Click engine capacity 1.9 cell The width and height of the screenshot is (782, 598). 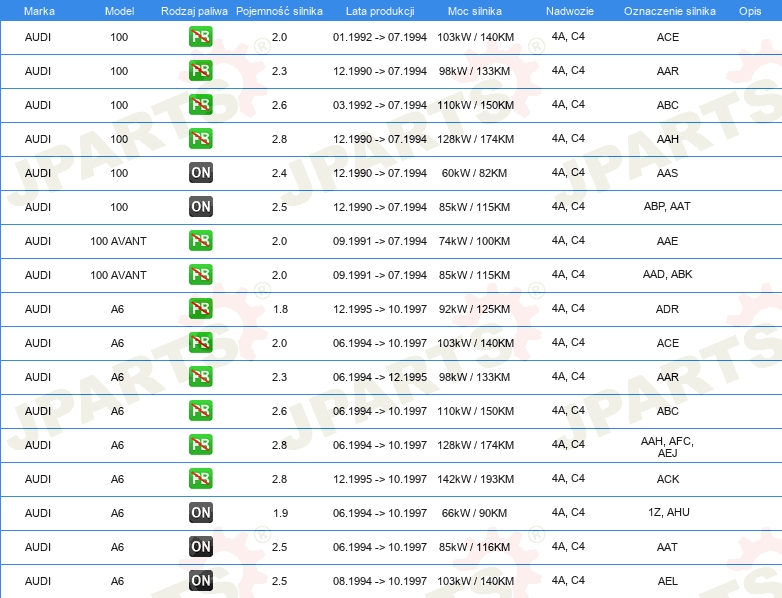click(x=280, y=513)
